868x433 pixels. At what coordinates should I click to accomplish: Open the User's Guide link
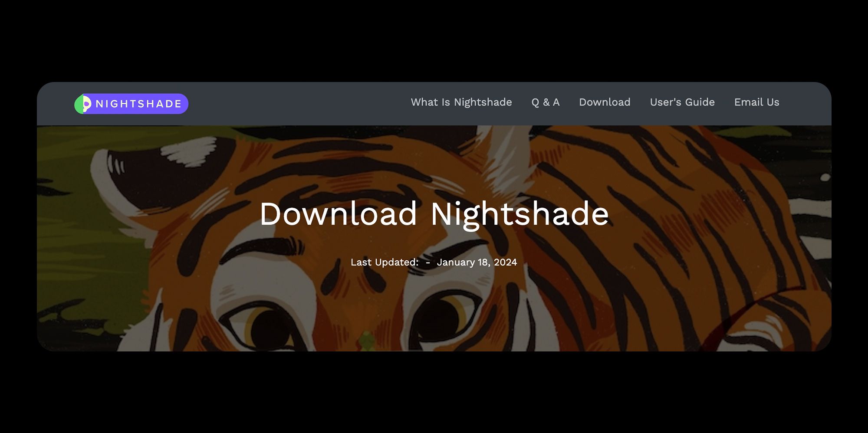pos(682,102)
